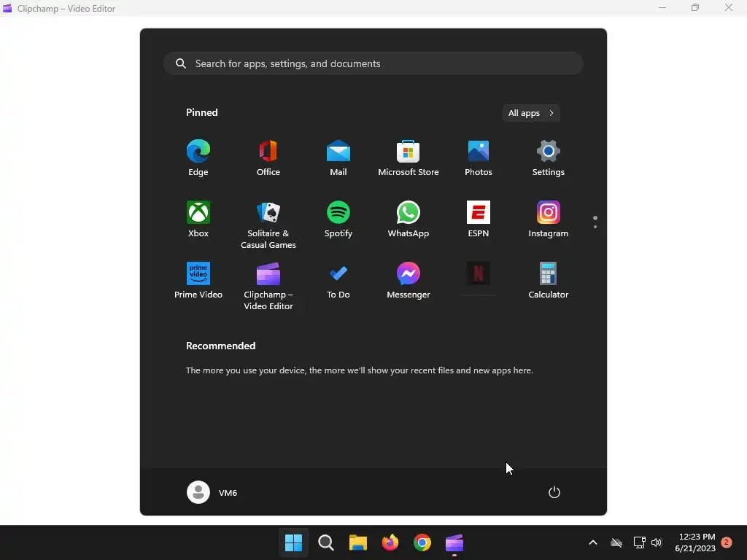Open Messenger
747x560 pixels.
pyautogui.click(x=409, y=281)
